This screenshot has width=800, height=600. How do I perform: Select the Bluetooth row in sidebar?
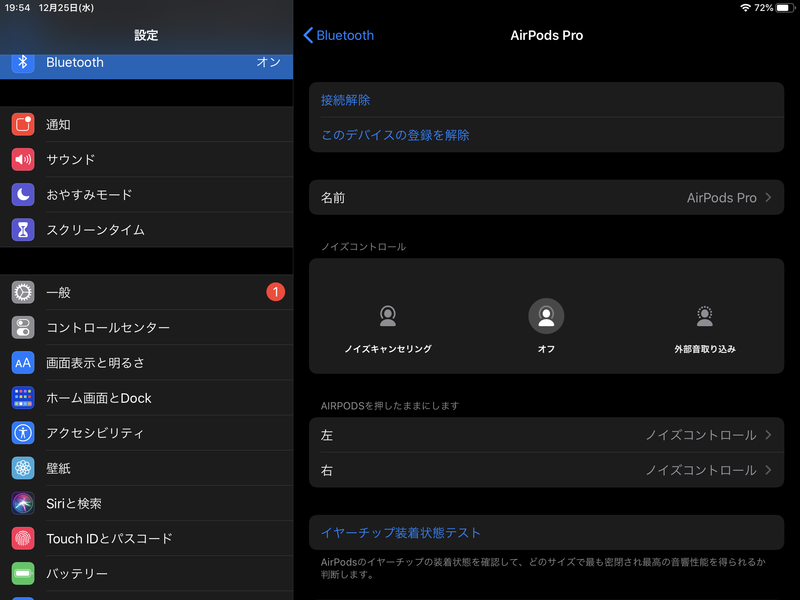tap(146, 66)
